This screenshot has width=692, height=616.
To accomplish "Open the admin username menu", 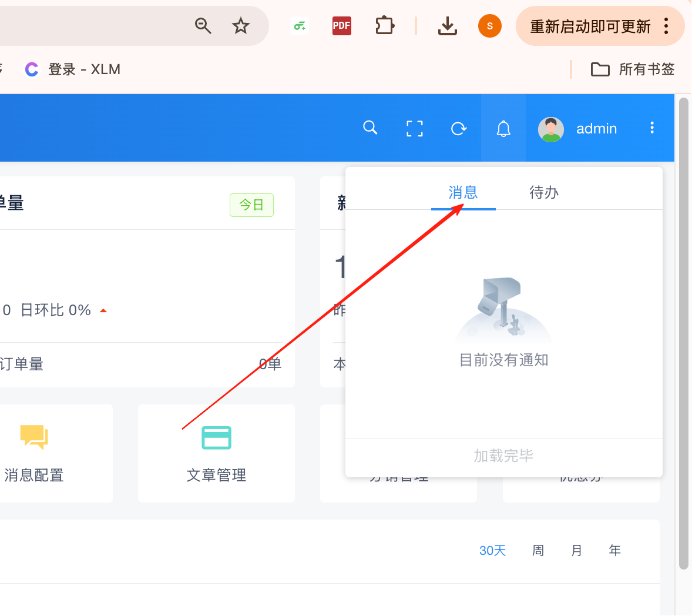I will tap(596, 129).
